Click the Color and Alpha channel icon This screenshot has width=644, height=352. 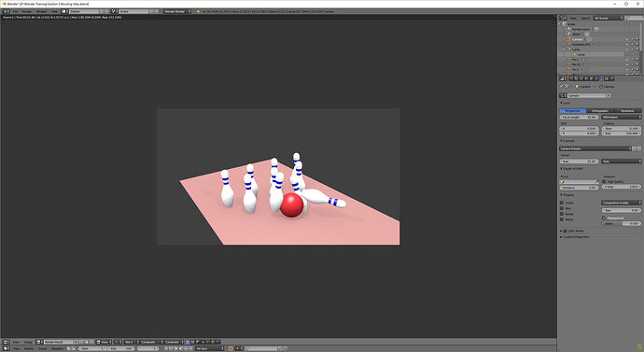(188, 342)
